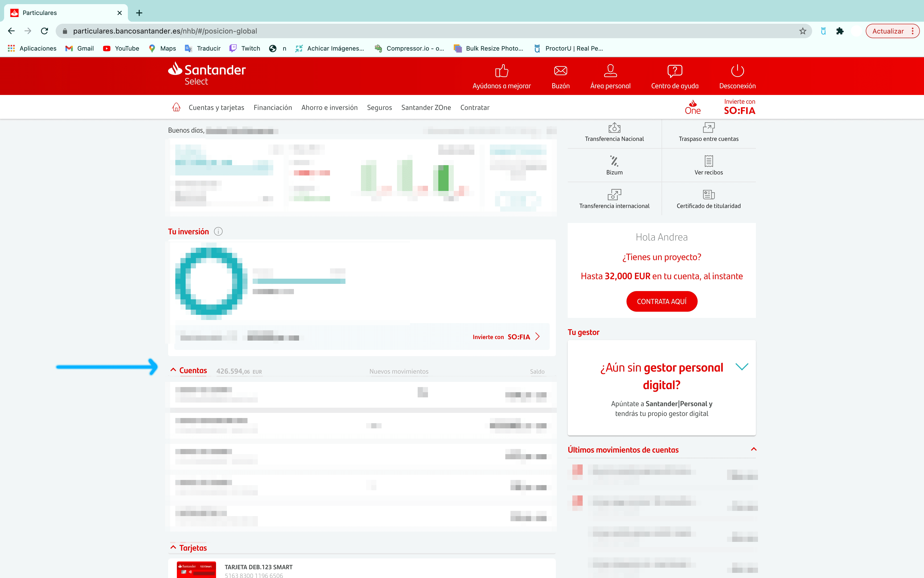Click Invierte con SO:FIA link in investment card
The height and width of the screenshot is (578, 924).
click(506, 337)
